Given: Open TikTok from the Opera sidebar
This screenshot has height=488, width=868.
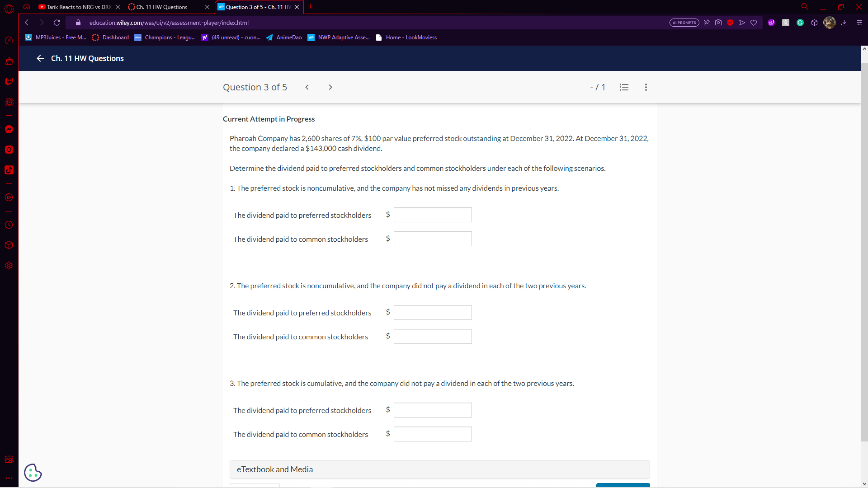Looking at the screenshot, I should [9, 170].
